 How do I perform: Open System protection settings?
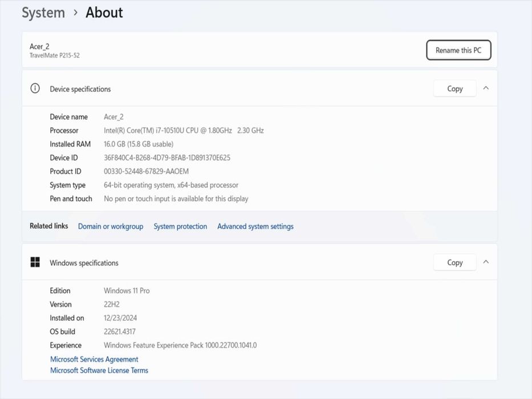(x=180, y=226)
